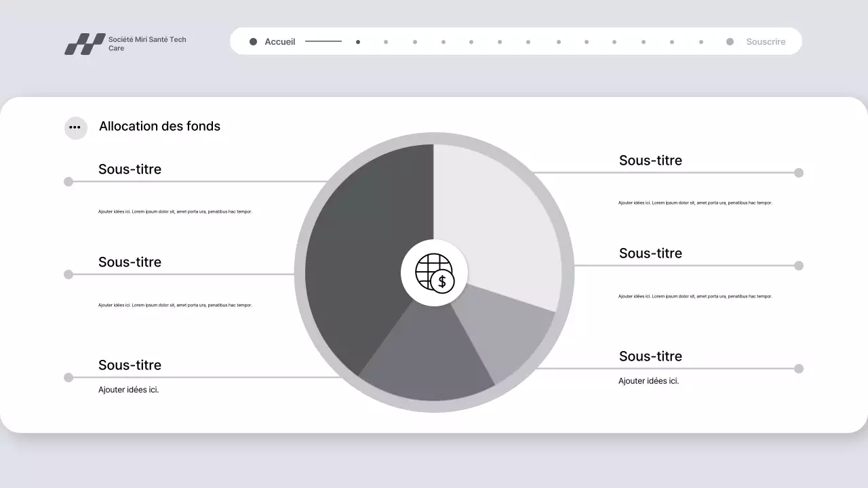Click the Société Miri Santé Tech Care text
Screen dimensions: 868x488
click(147, 44)
